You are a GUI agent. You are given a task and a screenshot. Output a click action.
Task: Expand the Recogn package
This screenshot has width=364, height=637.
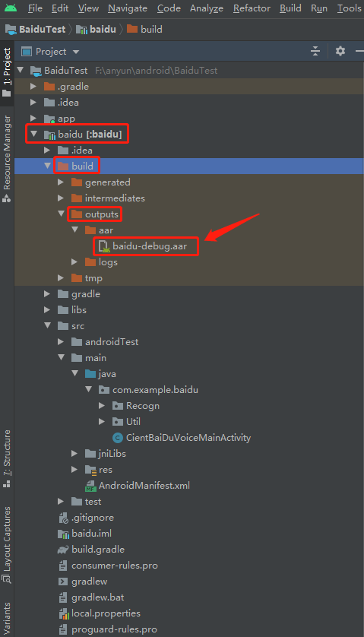tap(103, 406)
